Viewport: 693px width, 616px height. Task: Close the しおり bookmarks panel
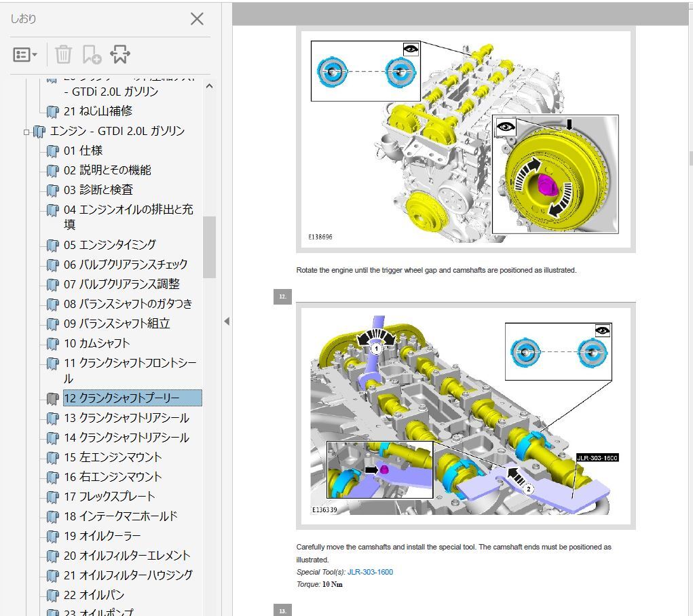[197, 19]
